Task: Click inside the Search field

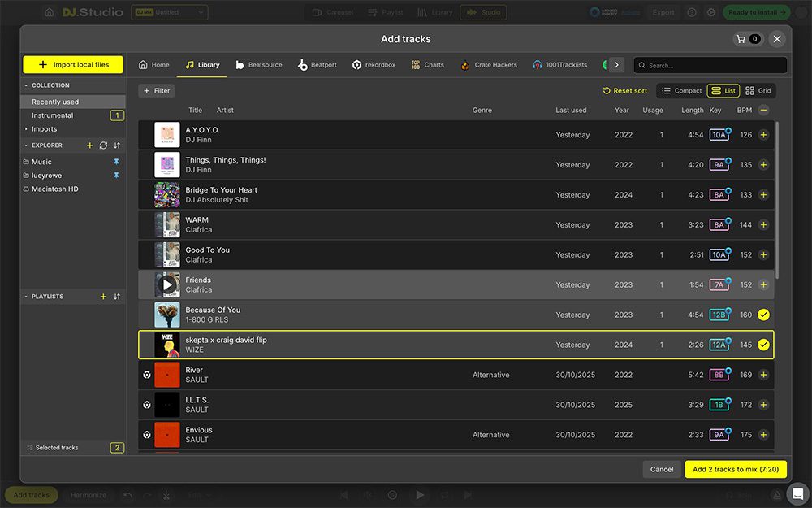Action: [x=710, y=63]
